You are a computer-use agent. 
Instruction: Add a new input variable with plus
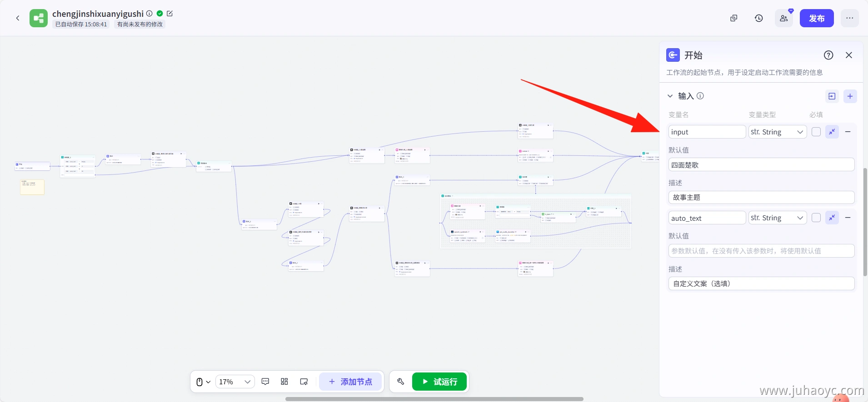tap(850, 96)
